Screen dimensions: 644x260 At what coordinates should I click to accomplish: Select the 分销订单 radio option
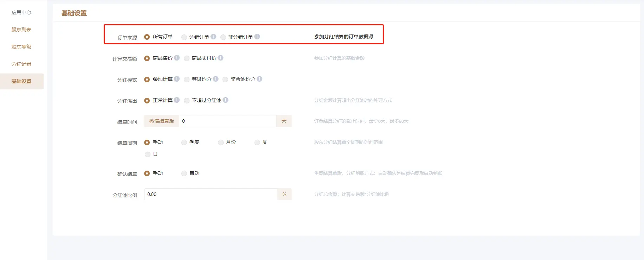[x=184, y=37]
